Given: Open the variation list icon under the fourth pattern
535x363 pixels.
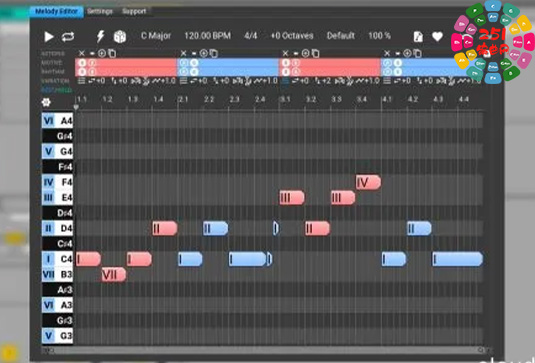Looking at the screenshot, I should [387, 81].
